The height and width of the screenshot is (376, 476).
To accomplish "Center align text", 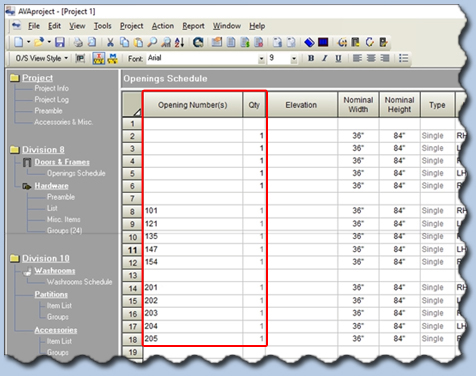I will click(371, 58).
